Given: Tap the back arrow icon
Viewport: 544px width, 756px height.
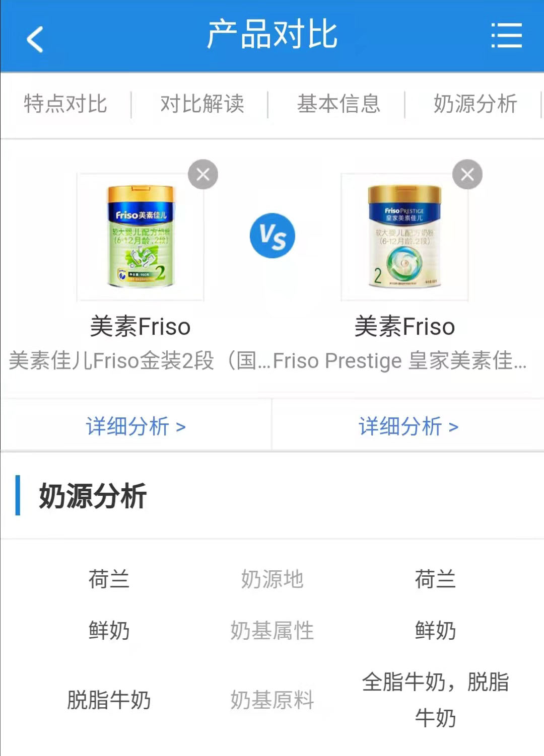Looking at the screenshot, I should coord(35,39).
